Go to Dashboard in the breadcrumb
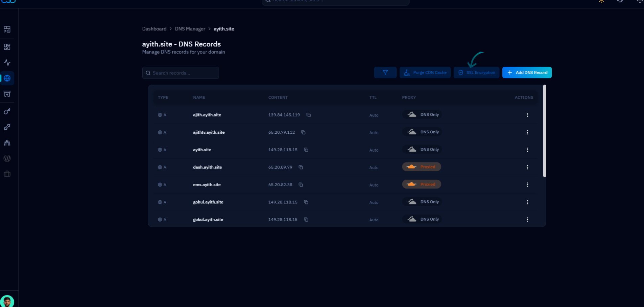644x307 pixels. tap(154, 29)
